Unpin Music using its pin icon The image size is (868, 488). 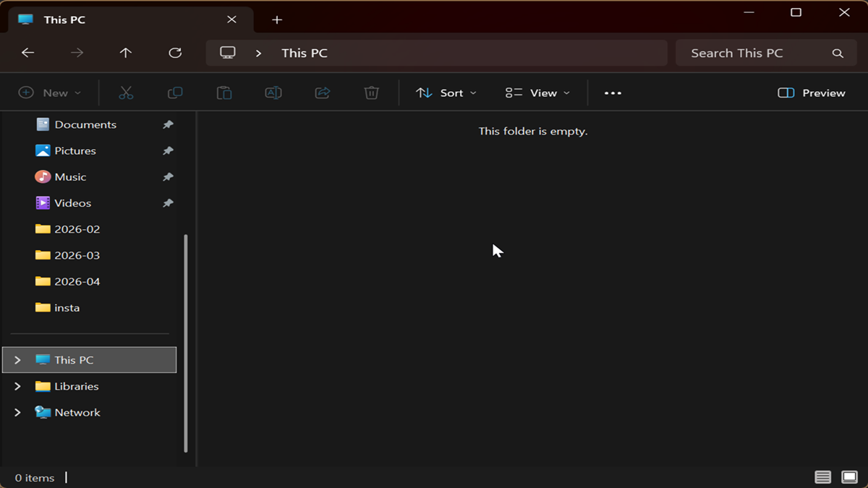coord(168,176)
